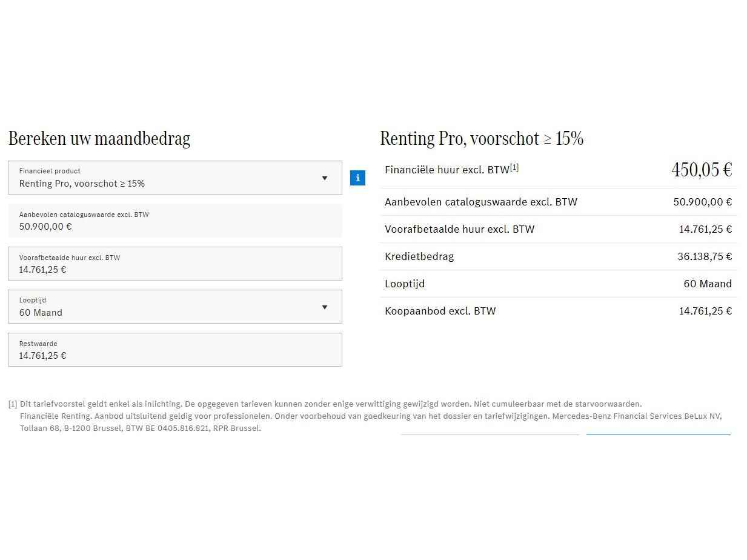Click the blue info icon
This screenshot has width=747, height=560.
[x=357, y=178]
